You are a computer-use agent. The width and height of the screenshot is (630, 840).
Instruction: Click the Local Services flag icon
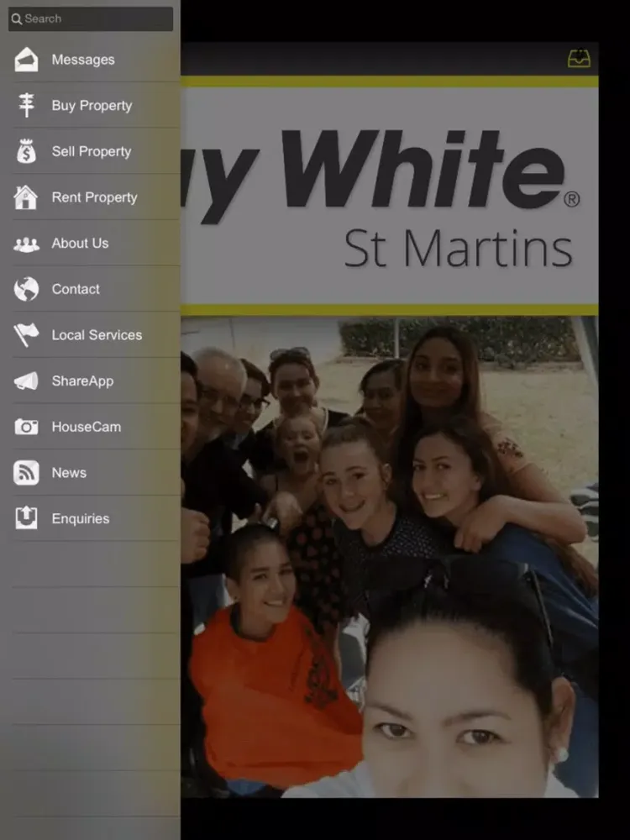26,335
